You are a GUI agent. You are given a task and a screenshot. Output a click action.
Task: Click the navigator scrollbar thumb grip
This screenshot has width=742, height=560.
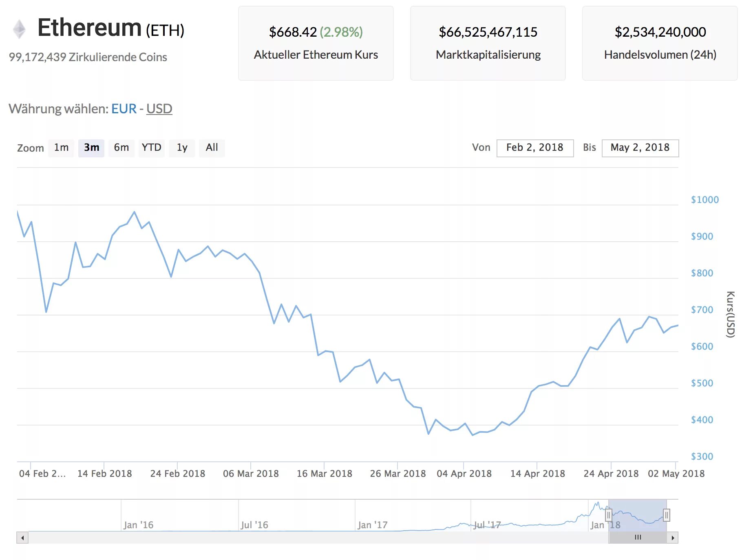(x=638, y=538)
